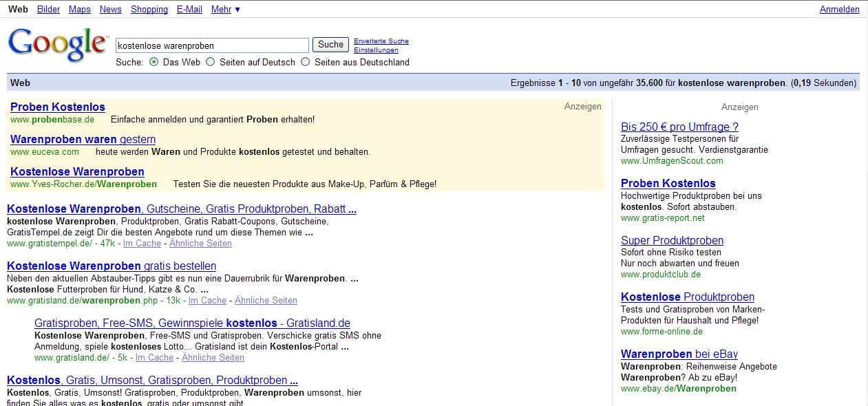The width and height of the screenshot is (868, 406).
Task: Open the 'Erweiterte Suche' link
Action: [x=381, y=41]
